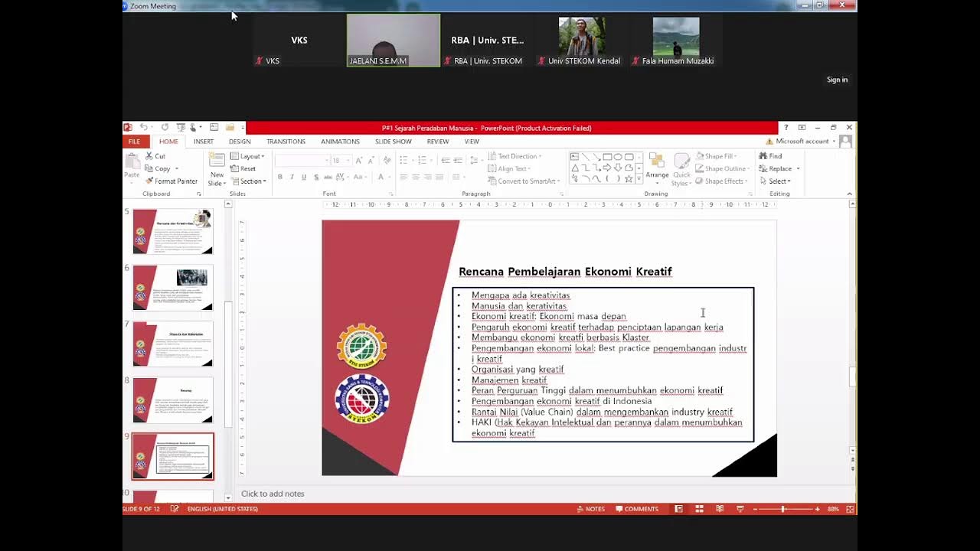Open the Section dropdown

point(248,181)
